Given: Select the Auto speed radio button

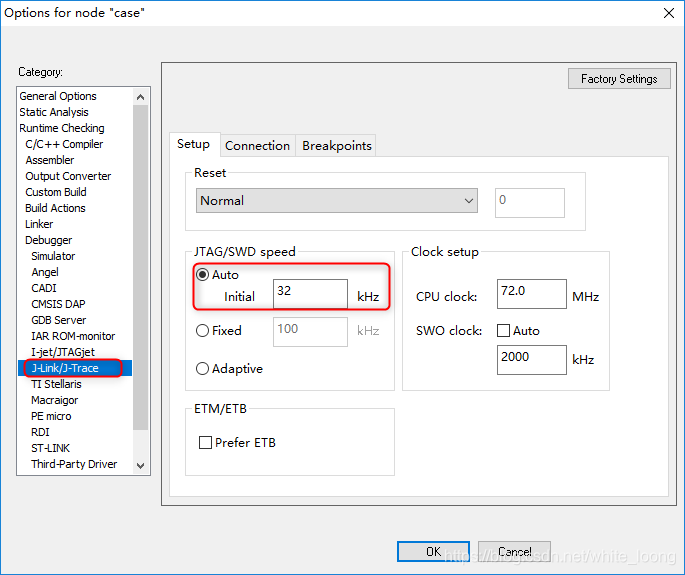Looking at the screenshot, I should pyautogui.click(x=202, y=275).
